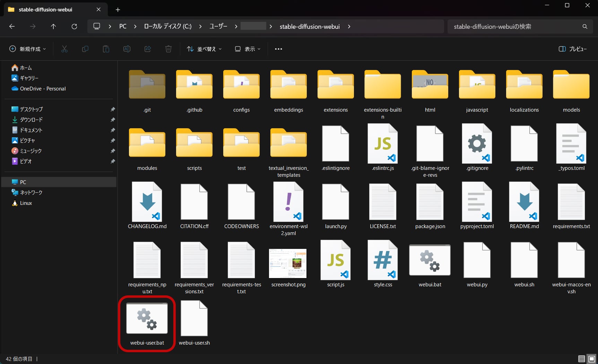
Task: Open the textual_inversion_templates folder
Action: (x=288, y=153)
